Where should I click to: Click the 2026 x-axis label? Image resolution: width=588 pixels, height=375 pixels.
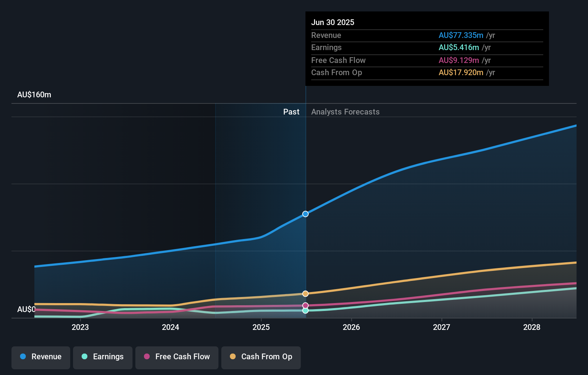(x=351, y=327)
